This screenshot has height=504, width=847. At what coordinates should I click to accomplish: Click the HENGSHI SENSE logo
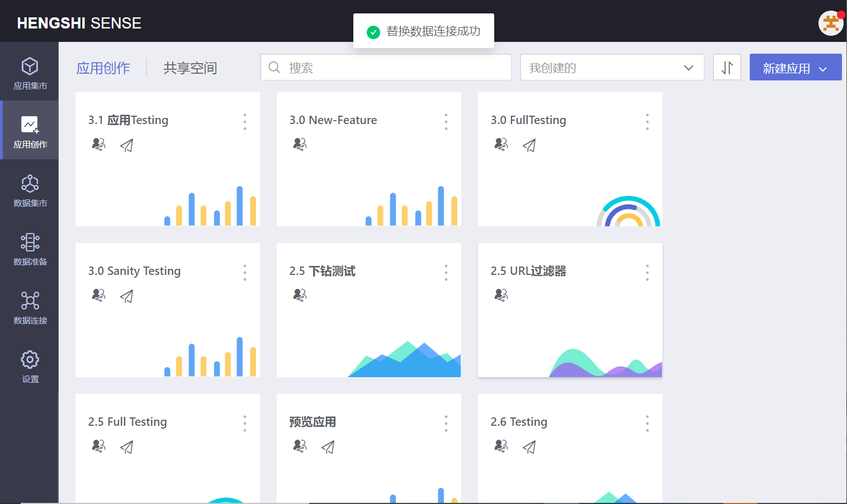point(79,23)
